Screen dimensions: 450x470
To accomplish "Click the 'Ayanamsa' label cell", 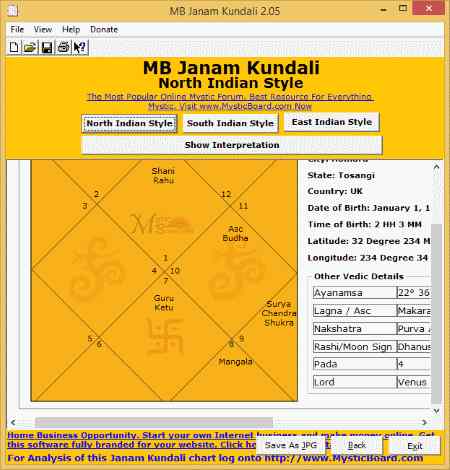I will [354, 293].
